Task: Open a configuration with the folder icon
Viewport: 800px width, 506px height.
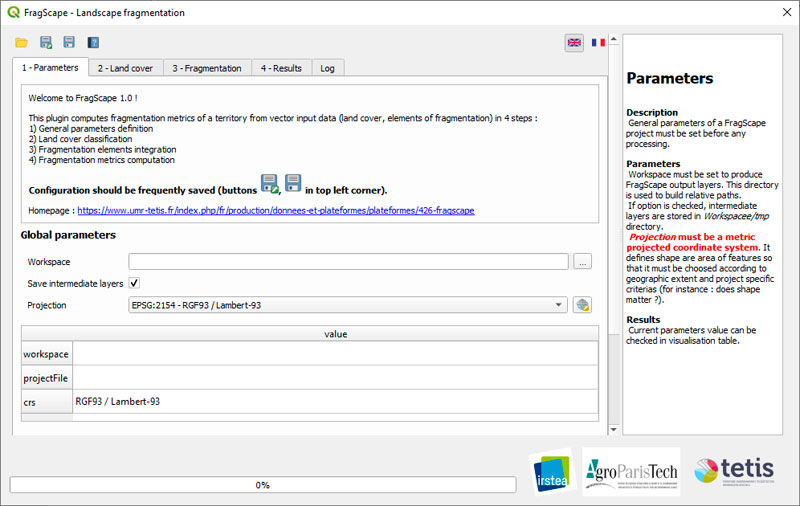Action: click(21, 42)
